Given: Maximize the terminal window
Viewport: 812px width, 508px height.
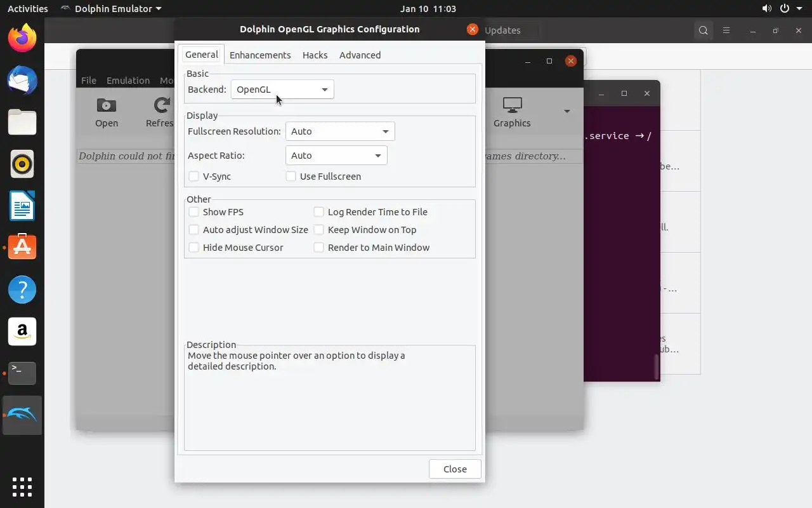Looking at the screenshot, I should click(624, 93).
